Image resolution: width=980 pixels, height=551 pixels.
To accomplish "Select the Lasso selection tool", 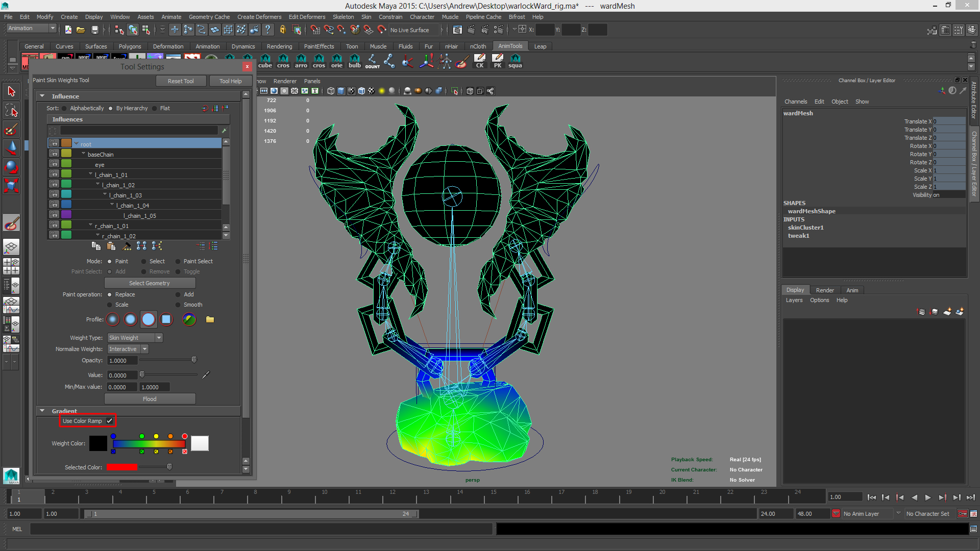I will tap(11, 110).
